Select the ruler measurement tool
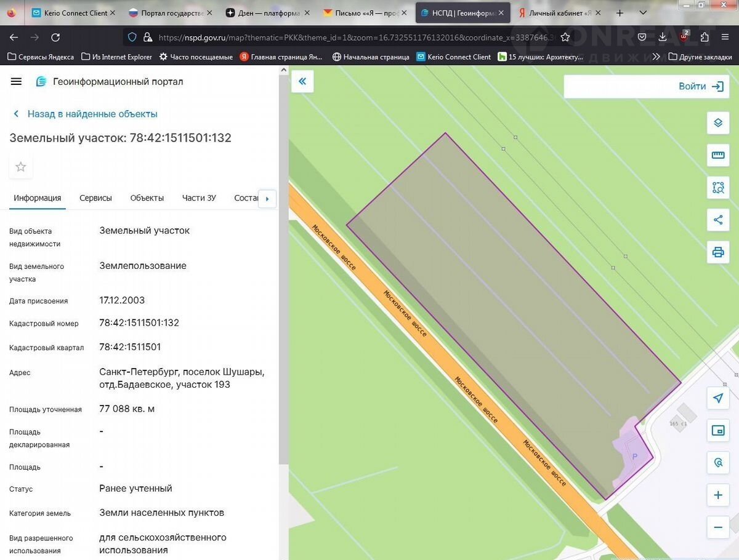This screenshot has width=739, height=560. click(x=717, y=155)
